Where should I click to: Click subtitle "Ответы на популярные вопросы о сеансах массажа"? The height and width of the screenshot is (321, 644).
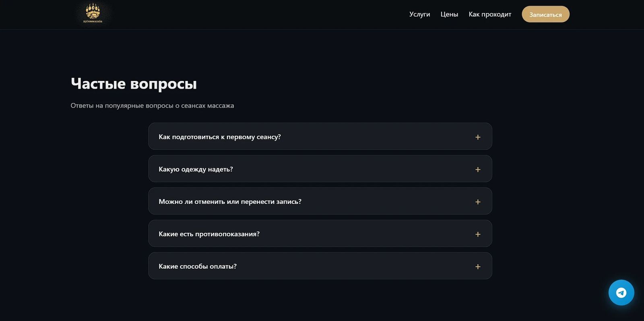(152, 106)
